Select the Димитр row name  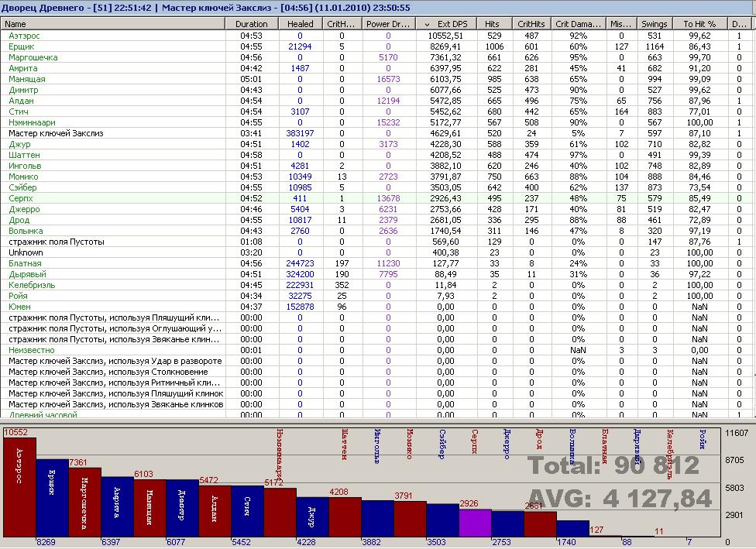pos(23,90)
